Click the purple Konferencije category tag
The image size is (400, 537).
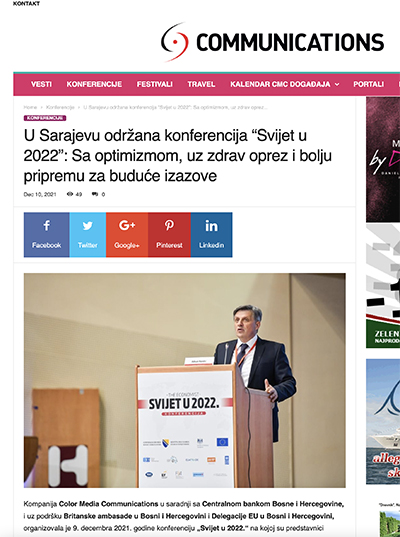coord(45,118)
